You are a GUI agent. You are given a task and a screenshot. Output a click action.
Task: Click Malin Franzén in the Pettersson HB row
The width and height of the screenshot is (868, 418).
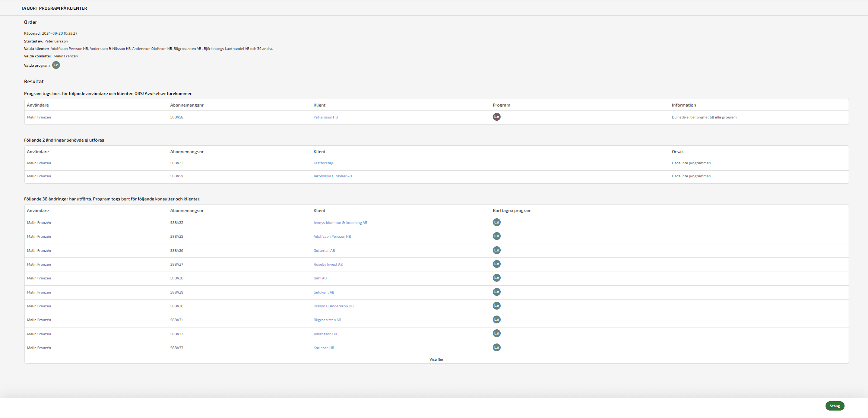pyautogui.click(x=39, y=117)
